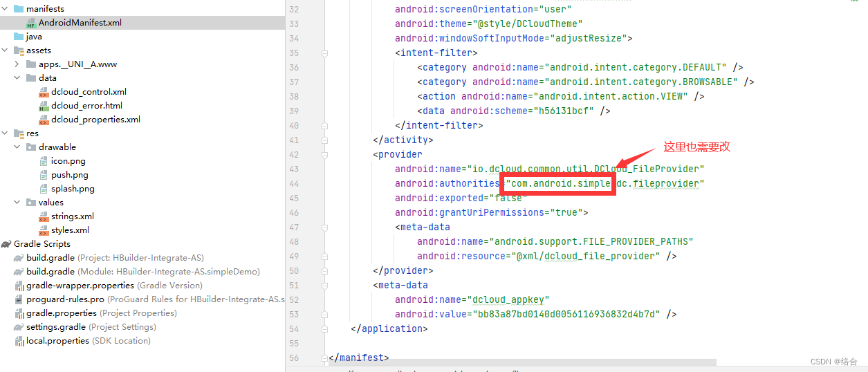The width and height of the screenshot is (868, 372).
Task: Click the settings.gradle elephant icon
Action: 19,327
